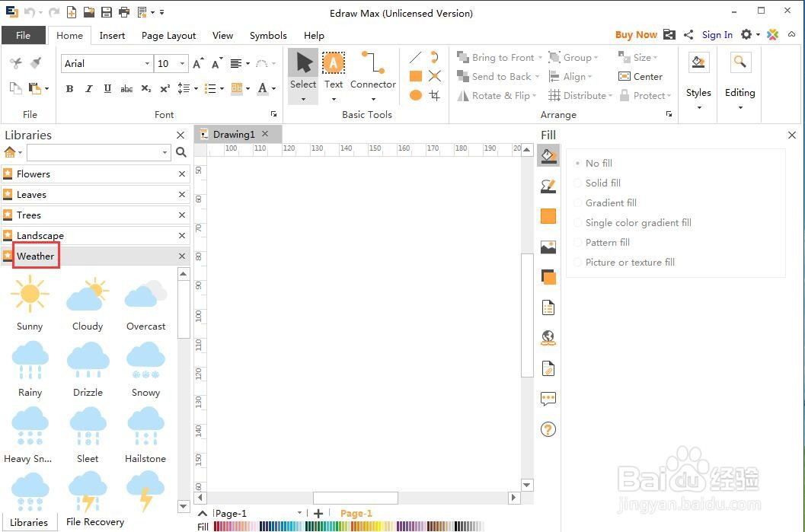Switch to the Page Layout tab
The image size is (805, 532).
(168, 36)
